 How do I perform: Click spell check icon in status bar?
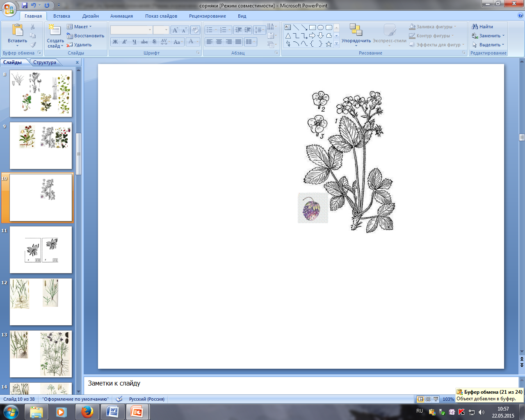click(x=119, y=399)
